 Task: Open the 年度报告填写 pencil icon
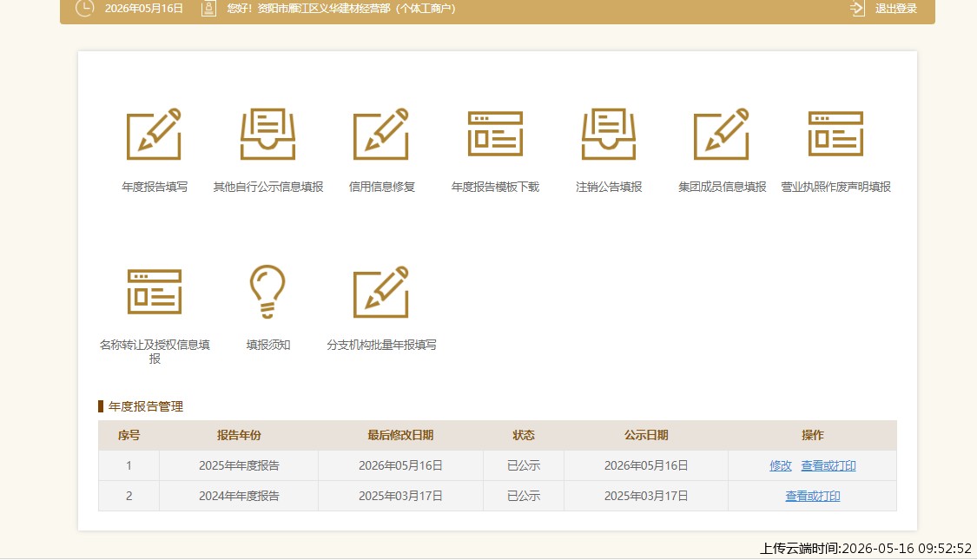[x=154, y=134]
